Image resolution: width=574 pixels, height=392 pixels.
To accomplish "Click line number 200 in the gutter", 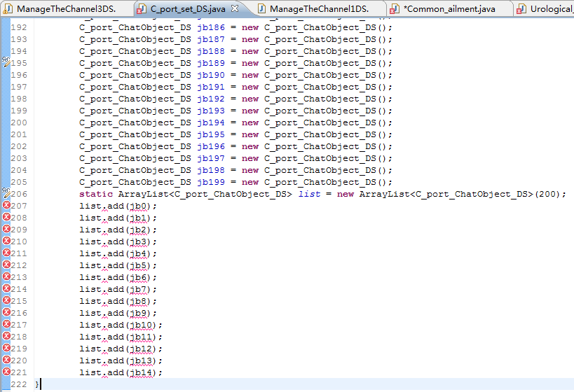I will click(x=19, y=122).
